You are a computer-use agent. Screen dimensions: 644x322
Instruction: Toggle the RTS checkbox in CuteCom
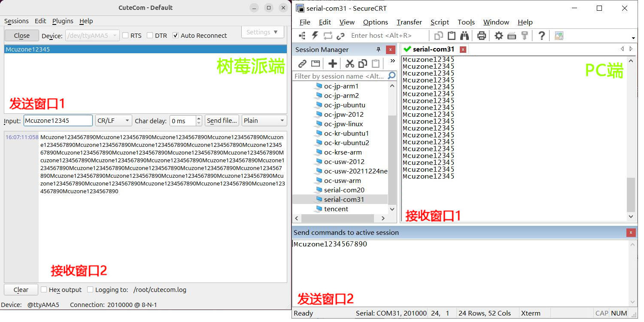click(x=125, y=35)
